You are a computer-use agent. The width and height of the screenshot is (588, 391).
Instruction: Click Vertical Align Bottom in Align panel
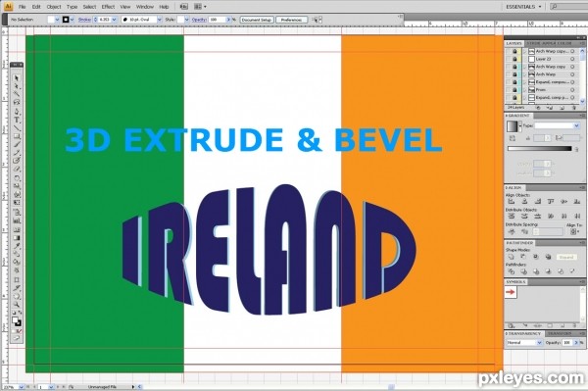click(x=577, y=202)
